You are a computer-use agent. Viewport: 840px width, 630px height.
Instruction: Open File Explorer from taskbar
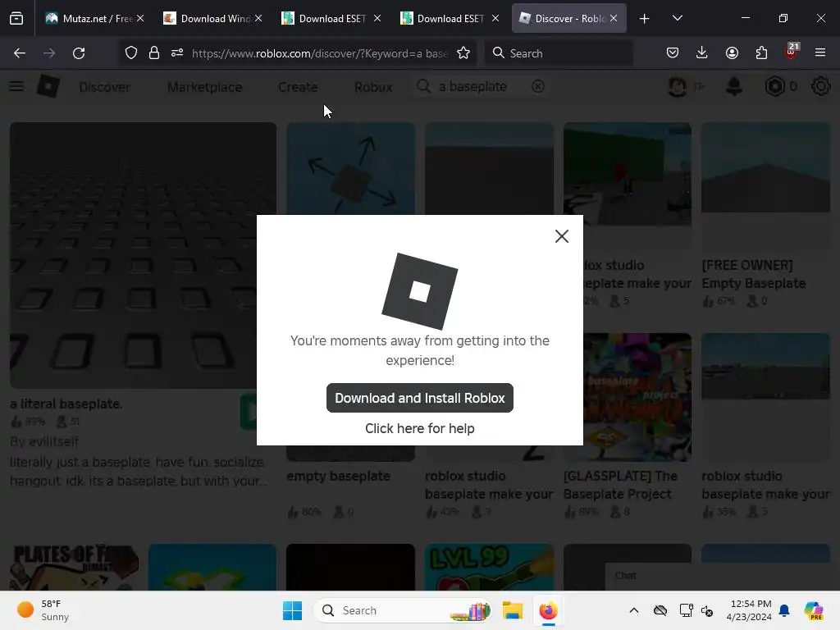[x=512, y=610]
